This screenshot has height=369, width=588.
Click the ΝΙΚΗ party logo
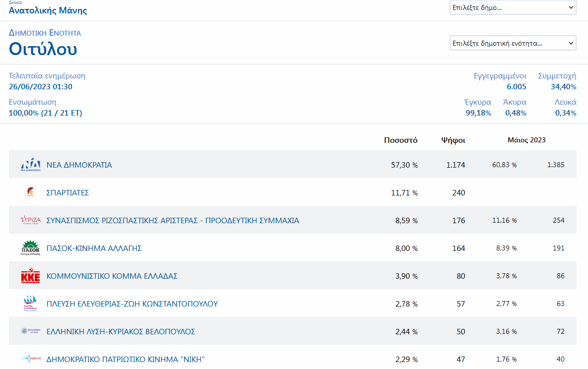point(30,359)
